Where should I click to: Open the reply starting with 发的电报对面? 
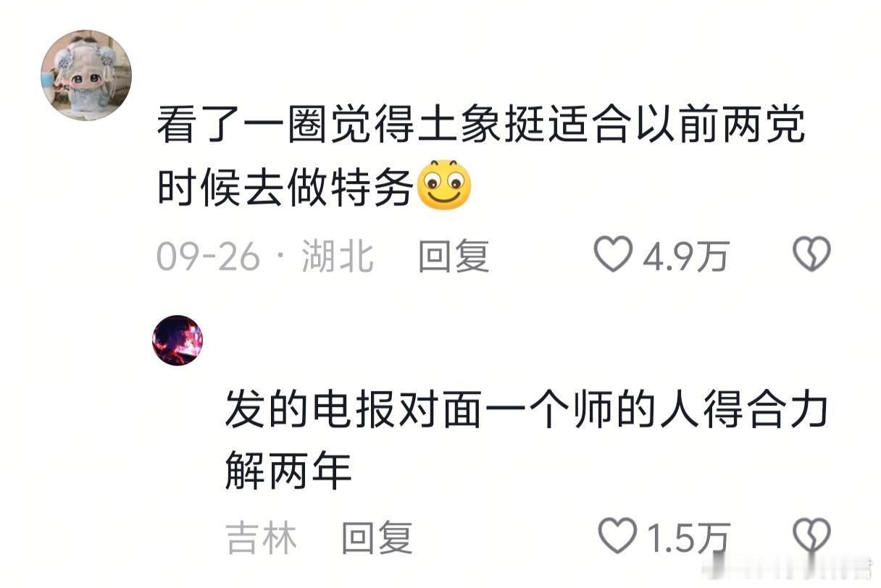tap(527, 440)
